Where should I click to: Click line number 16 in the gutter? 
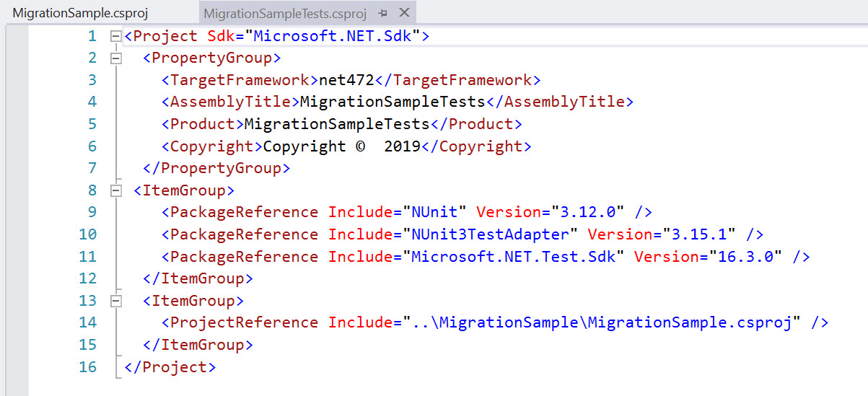pyautogui.click(x=87, y=367)
